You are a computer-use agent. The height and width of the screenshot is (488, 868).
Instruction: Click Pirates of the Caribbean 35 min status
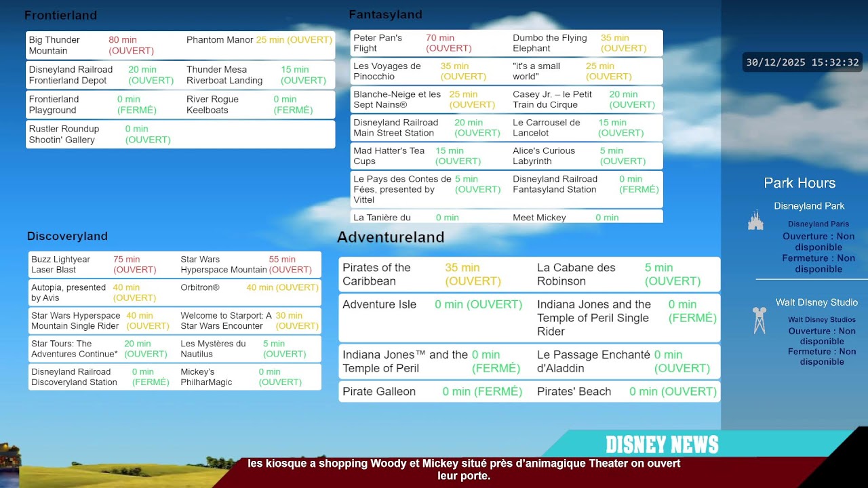(473, 274)
